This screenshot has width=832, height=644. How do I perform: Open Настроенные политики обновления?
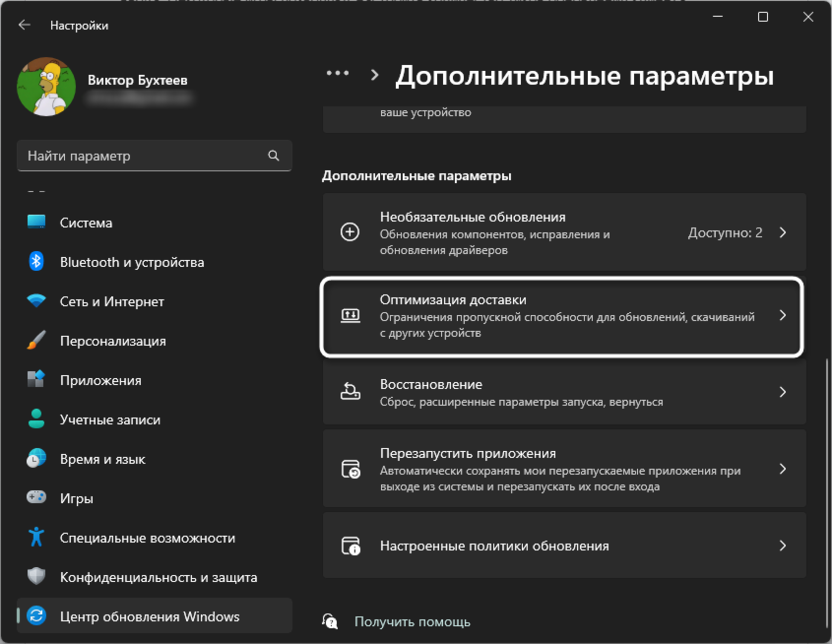[x=564, y=545]
